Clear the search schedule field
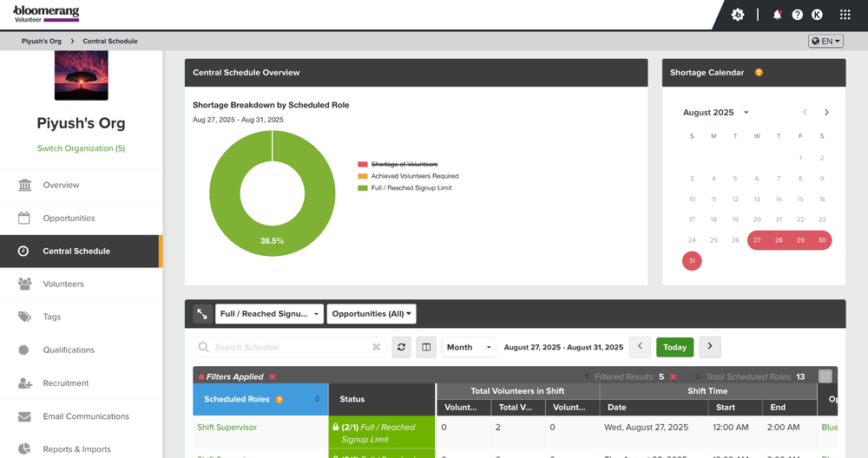Image resolution: width=868 pixels, height=458 pixels. pyautogui.click(x=376, y=347)
